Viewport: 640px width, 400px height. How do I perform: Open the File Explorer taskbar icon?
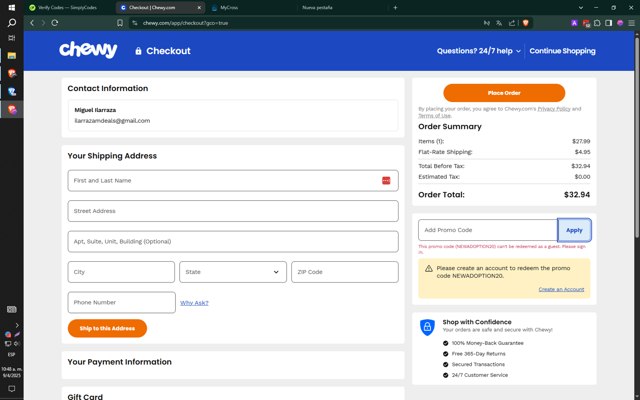tap(12, 55)
